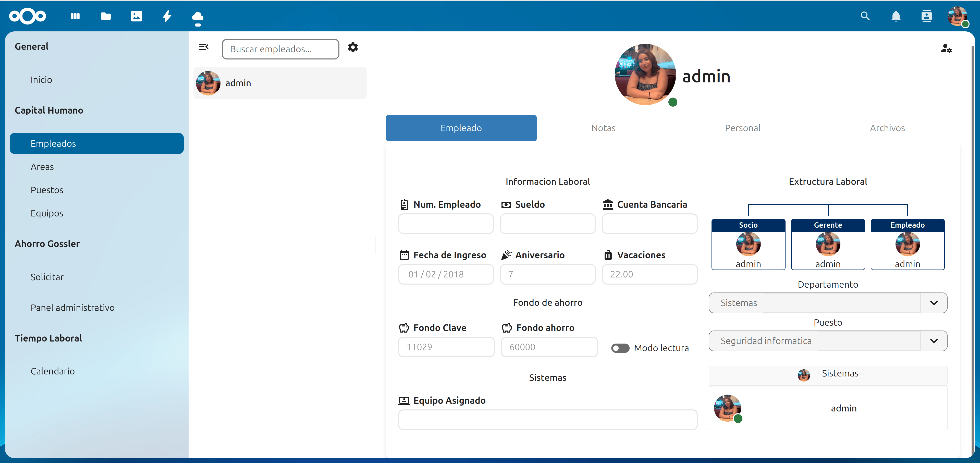
Task: Switch to the Notas tab
Action: click(603, 128)
